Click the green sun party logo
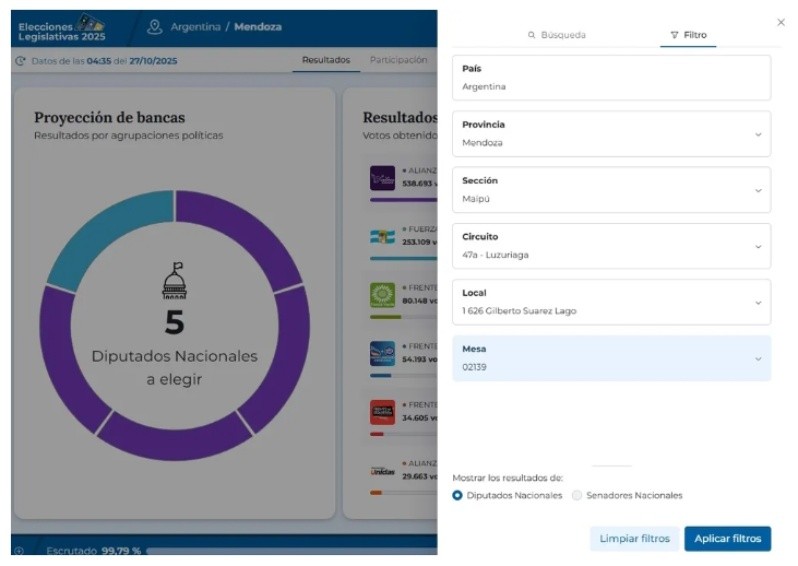 (x=383, y=294)
